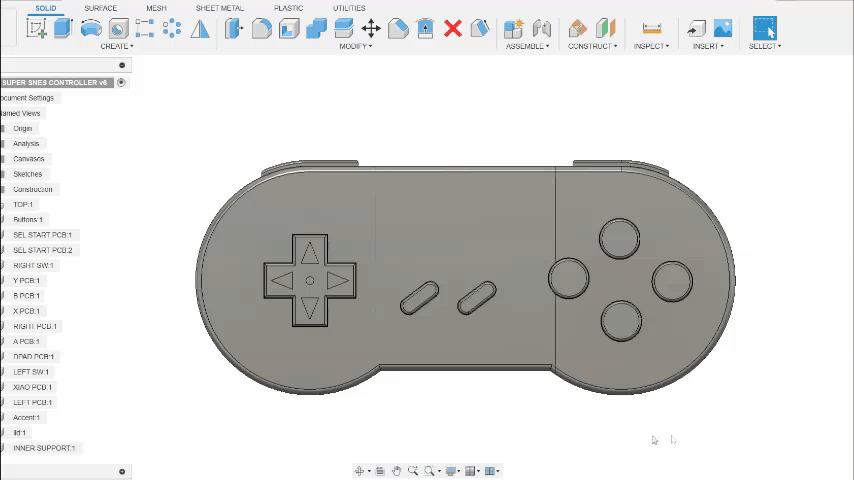Screen dimensions: 854x480
Task: Switch to the MESH tab
Action: click(156, 8)
